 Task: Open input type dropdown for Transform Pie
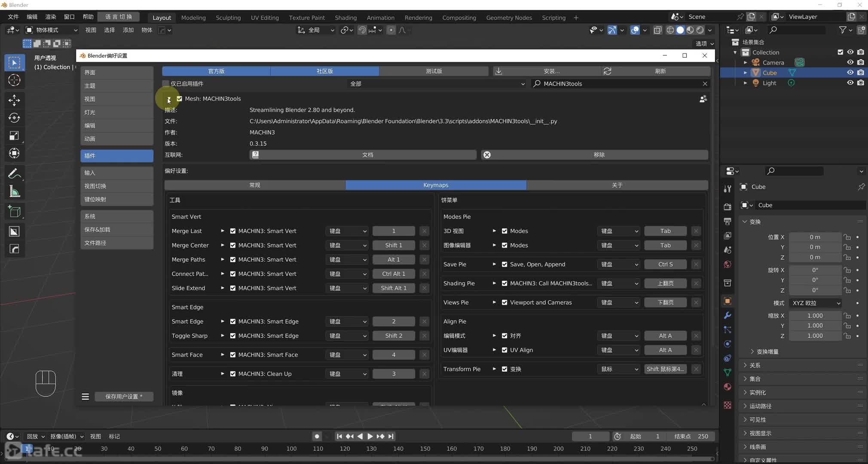(618, 369)
